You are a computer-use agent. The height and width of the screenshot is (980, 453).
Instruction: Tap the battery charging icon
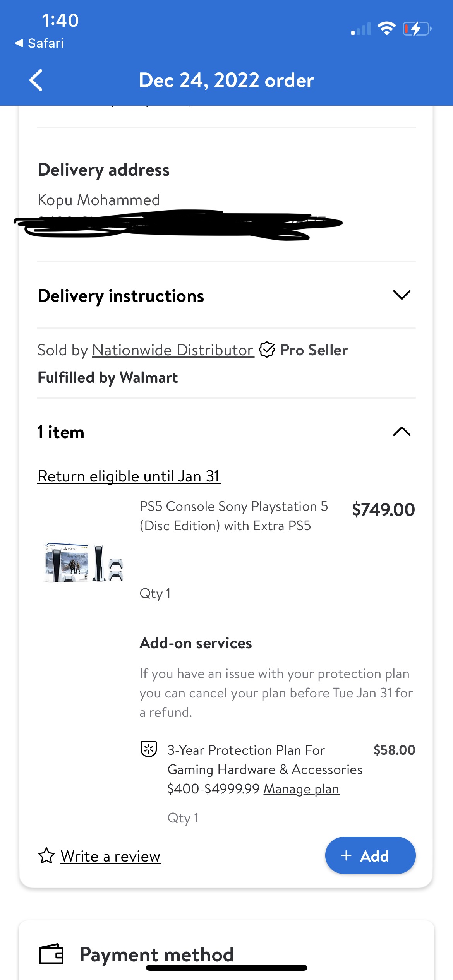pos(417,29)
